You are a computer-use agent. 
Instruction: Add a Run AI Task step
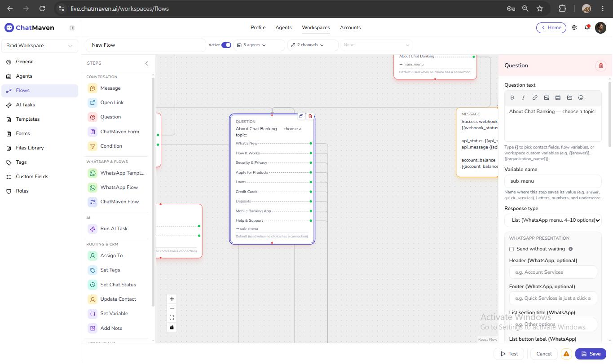(x=118, y=229)
